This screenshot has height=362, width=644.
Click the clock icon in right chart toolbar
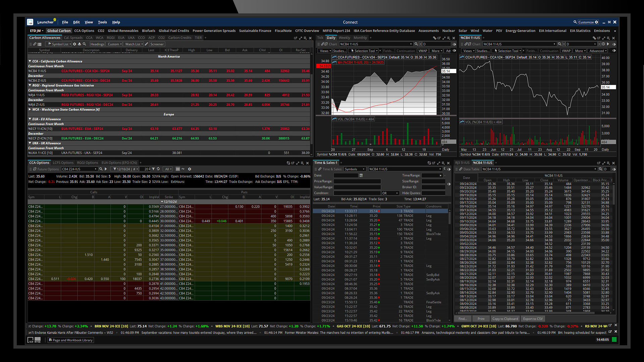(x=603, y=44)
